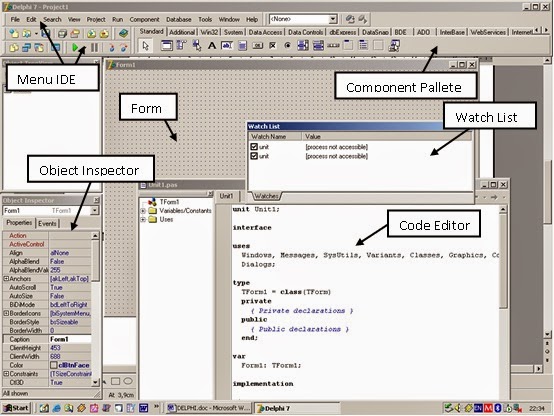Screen dimensions: 554x416
Task: Select the ScrollBar component icon
Action: tap(333, 46)
